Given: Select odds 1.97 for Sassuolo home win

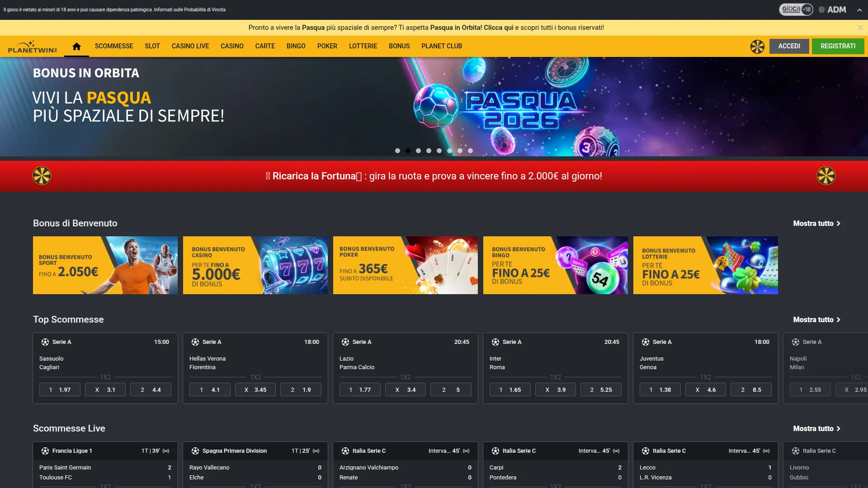Looking at the screenshot, I should (x=59, y=389).
